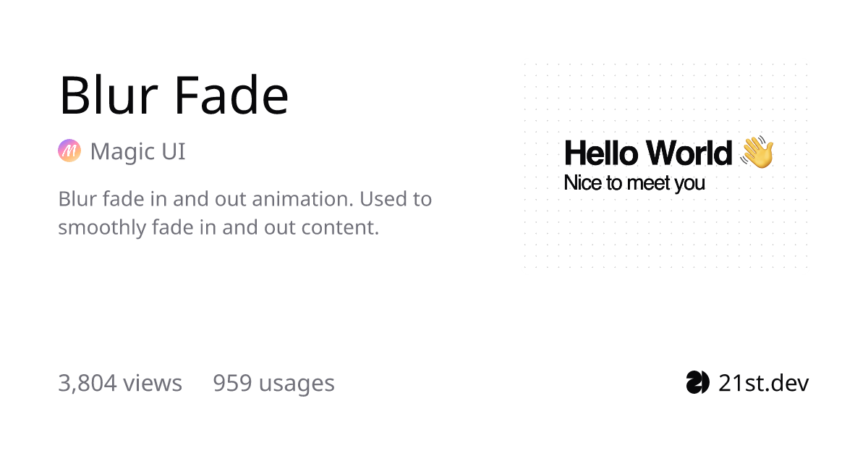Click the top dotted grid edge of preview

(665, 64)
